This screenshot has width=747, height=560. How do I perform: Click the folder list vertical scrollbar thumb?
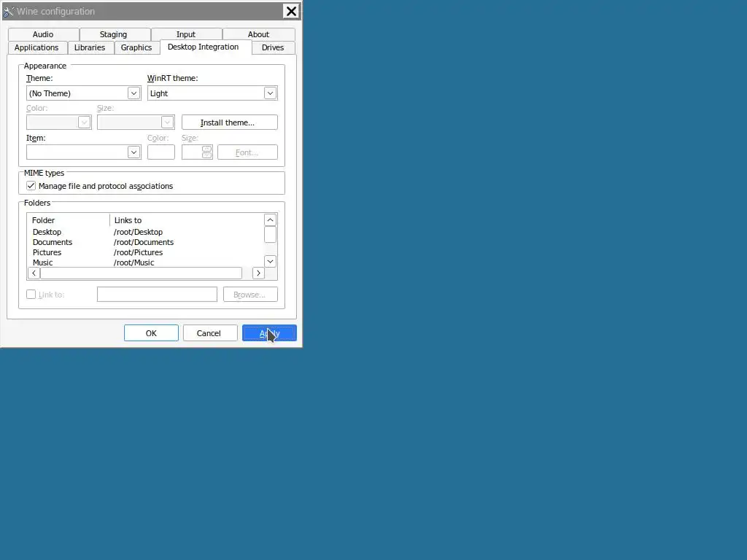coord(270,234)
